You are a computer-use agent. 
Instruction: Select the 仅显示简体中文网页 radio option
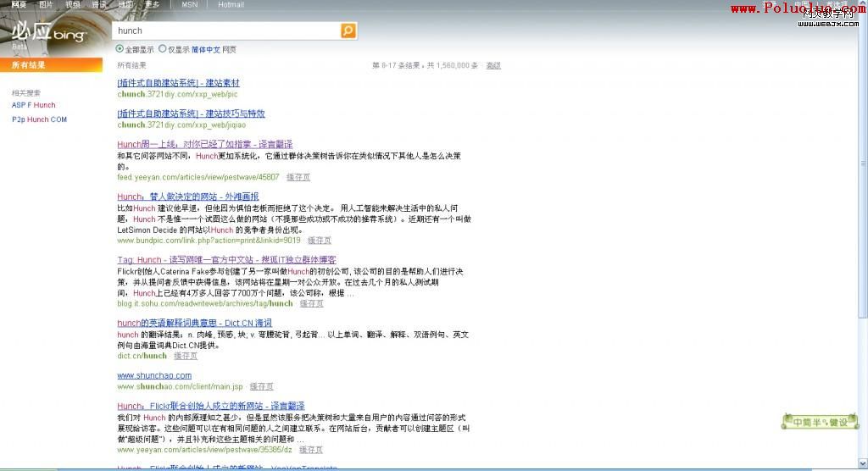(162, 48)
